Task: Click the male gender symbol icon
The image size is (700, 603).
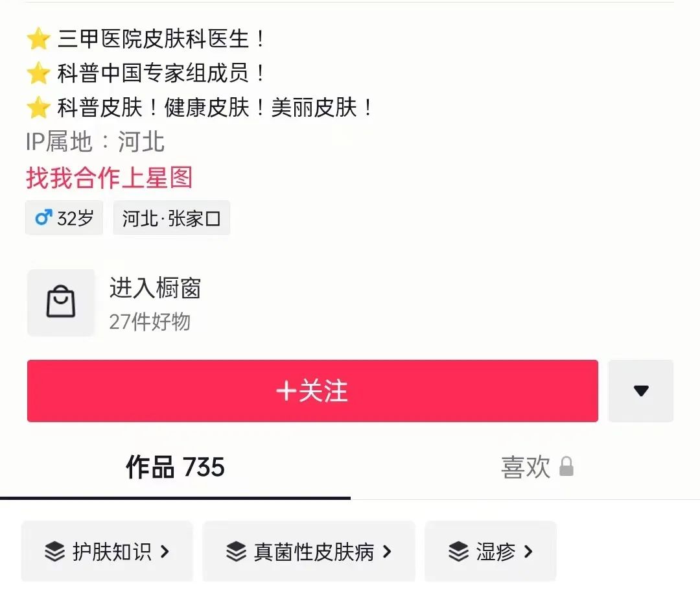Action: click(44, 218)
